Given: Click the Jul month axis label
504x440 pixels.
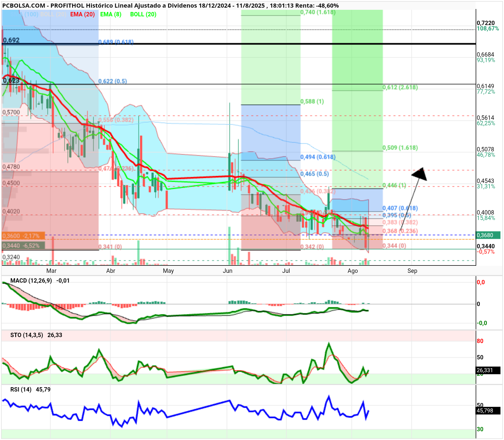Looking at the screenshot, I should [x=286, y=271].
